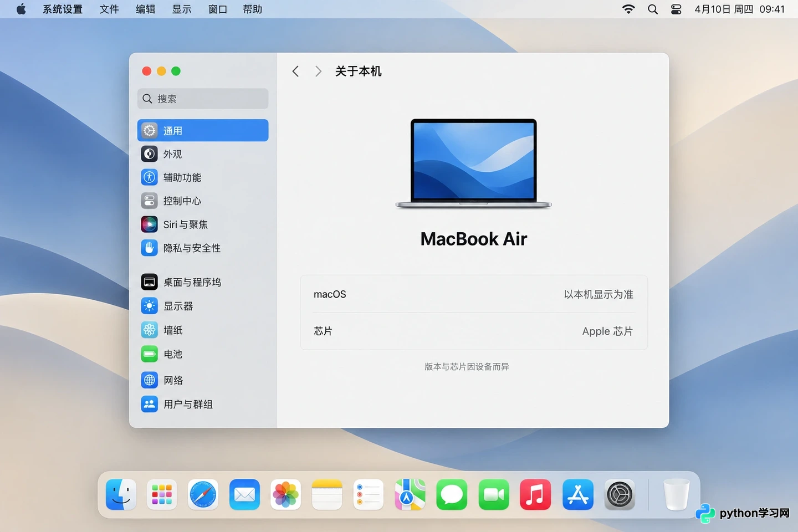Open the 桌面与程序坞 icon
The image size is (798, 532).
pos(150,282)
